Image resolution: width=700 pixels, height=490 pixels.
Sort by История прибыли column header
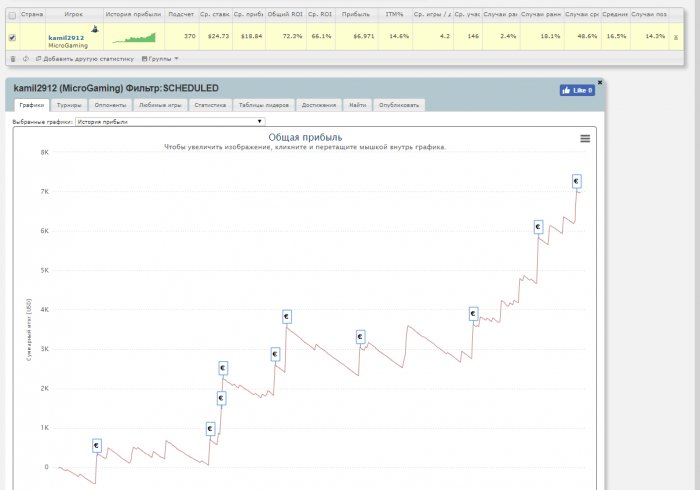click(x=133, y=14)
